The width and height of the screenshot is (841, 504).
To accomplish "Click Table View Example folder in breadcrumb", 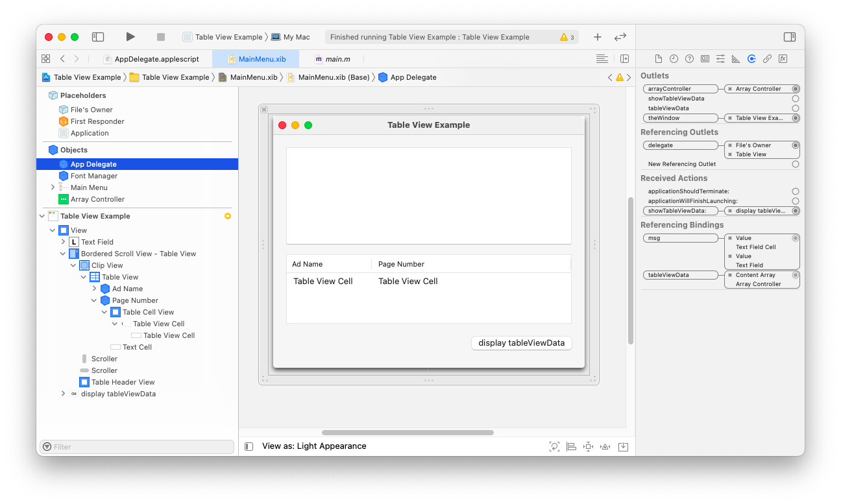I will tap(169, 77).
